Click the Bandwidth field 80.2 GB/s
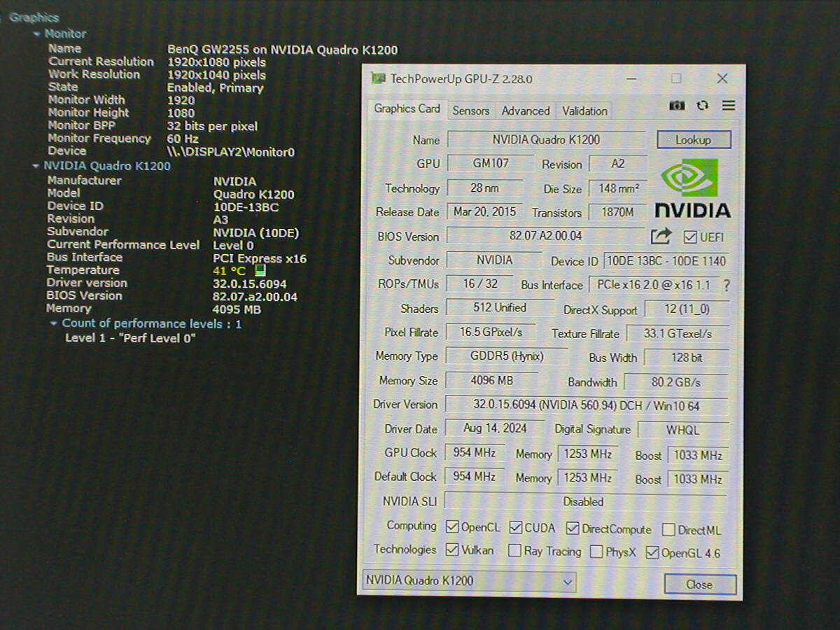 [x=675, y=382]
